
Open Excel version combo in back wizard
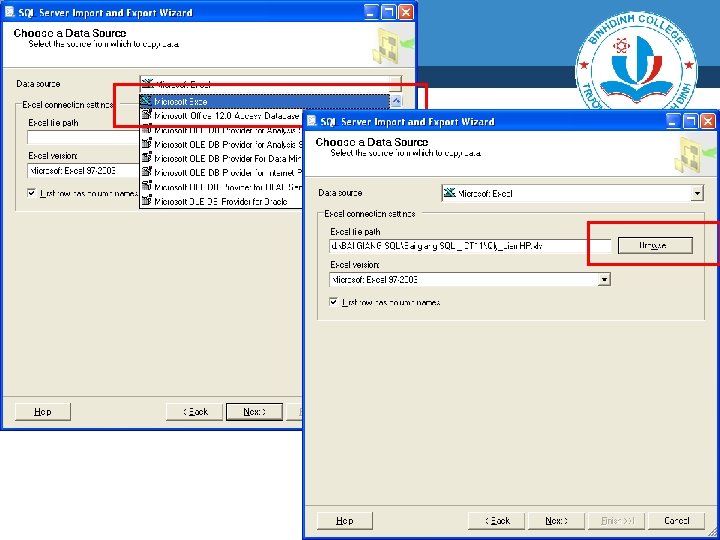83,171
